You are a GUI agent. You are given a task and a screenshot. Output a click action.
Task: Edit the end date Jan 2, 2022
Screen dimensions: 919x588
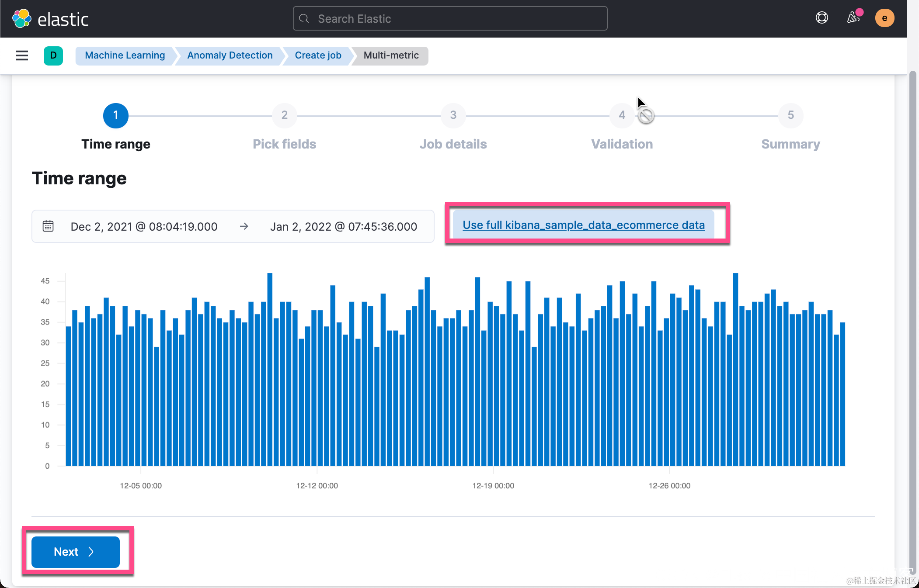(343, 227)
